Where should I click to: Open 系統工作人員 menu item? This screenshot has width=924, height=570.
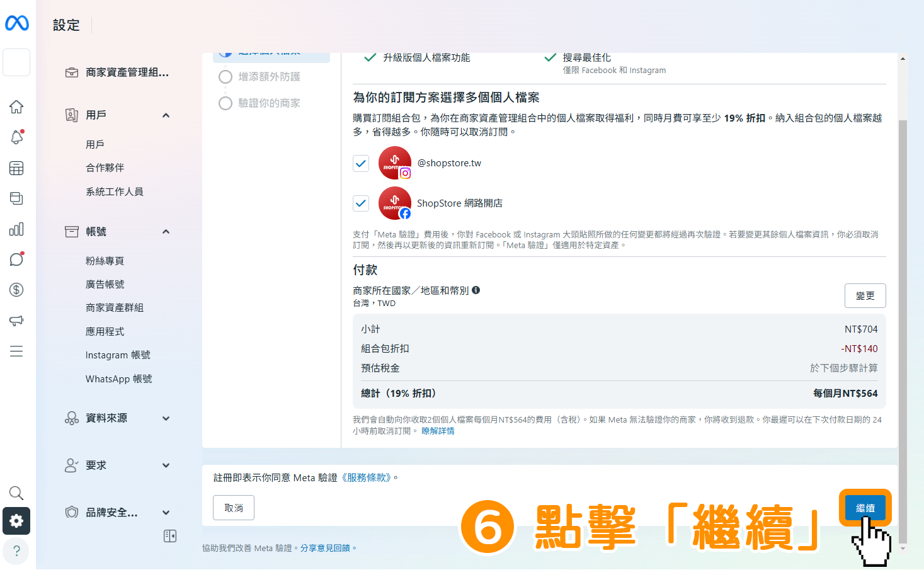[115, 191]
